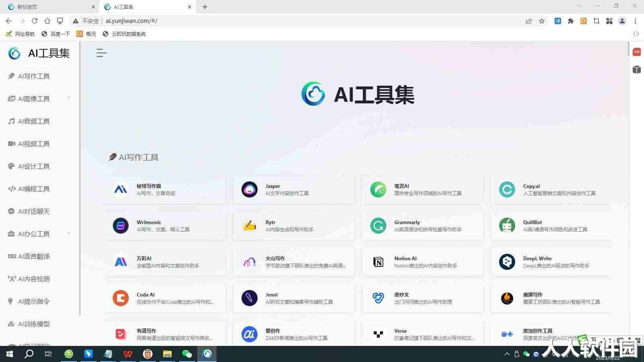The height and width of the screenshot is (362, 644).
Task: Select AI内容检测 in the sidebar
Action: coord(34,279)
